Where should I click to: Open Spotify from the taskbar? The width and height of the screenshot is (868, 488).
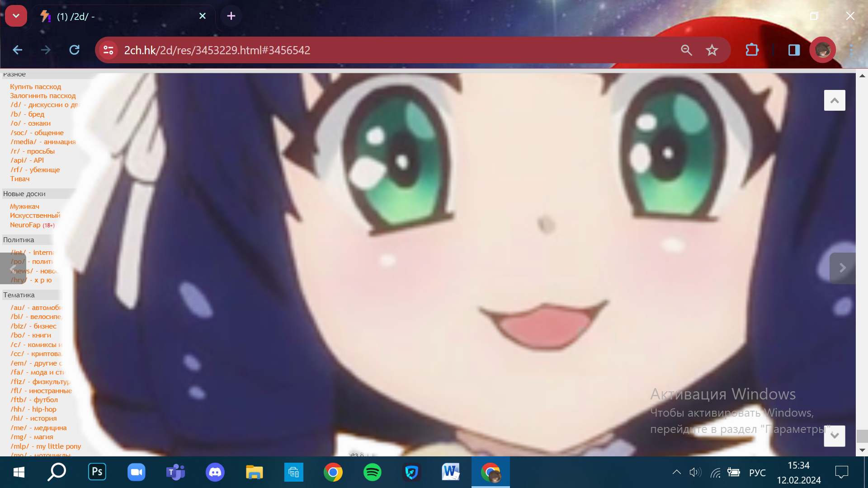(x=373, y=472)
